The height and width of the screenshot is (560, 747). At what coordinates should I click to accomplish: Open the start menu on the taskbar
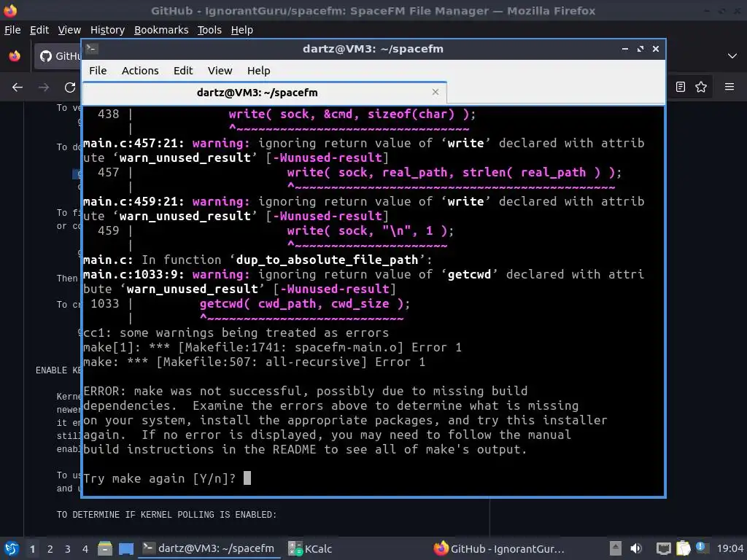[x=12, y=548]
